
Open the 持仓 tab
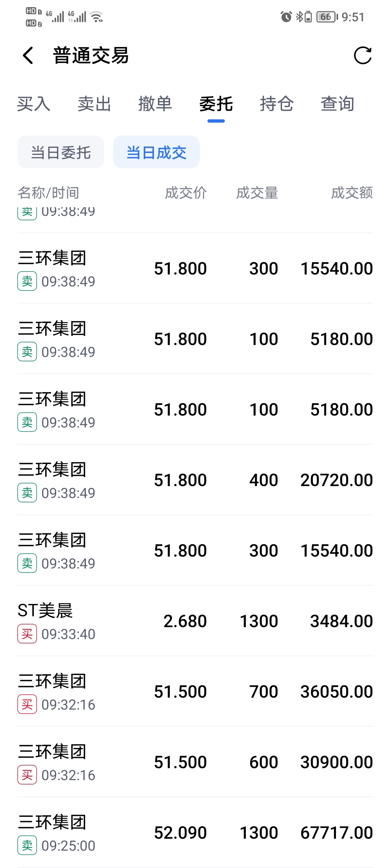click(277, 104)
